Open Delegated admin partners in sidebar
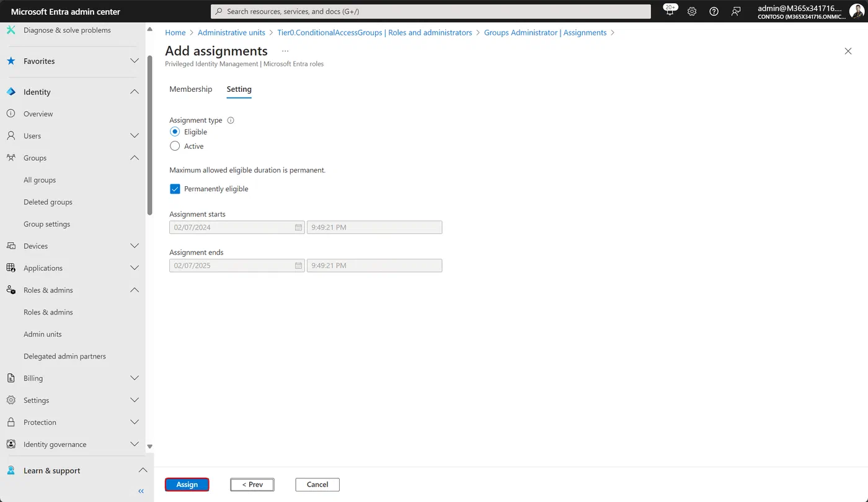Viewport: 868px width, 502px height. click(x=64, y=356)
